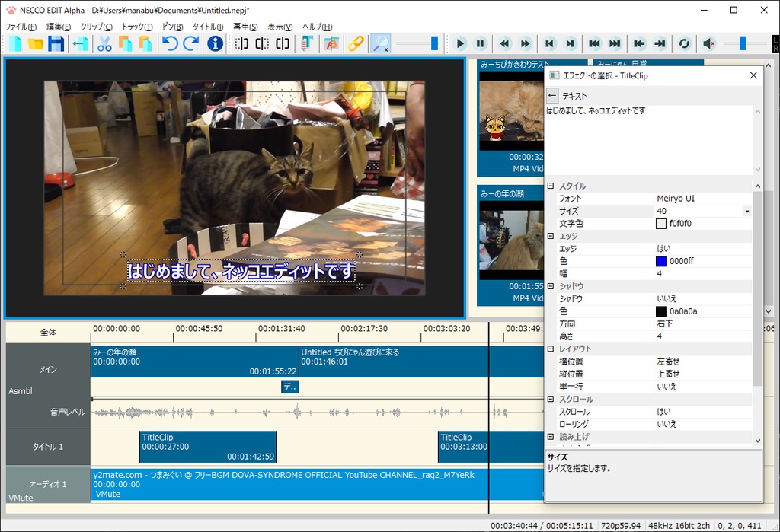Click the back arrow beside テキスト
The image size is (780, 532).
552,96
